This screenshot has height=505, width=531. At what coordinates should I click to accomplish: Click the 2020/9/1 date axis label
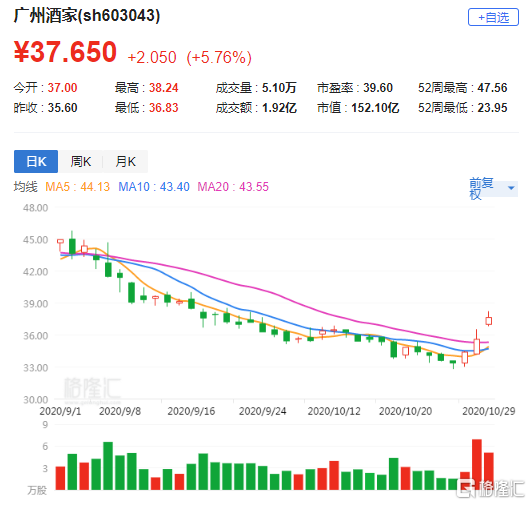(x=60, y=411)
